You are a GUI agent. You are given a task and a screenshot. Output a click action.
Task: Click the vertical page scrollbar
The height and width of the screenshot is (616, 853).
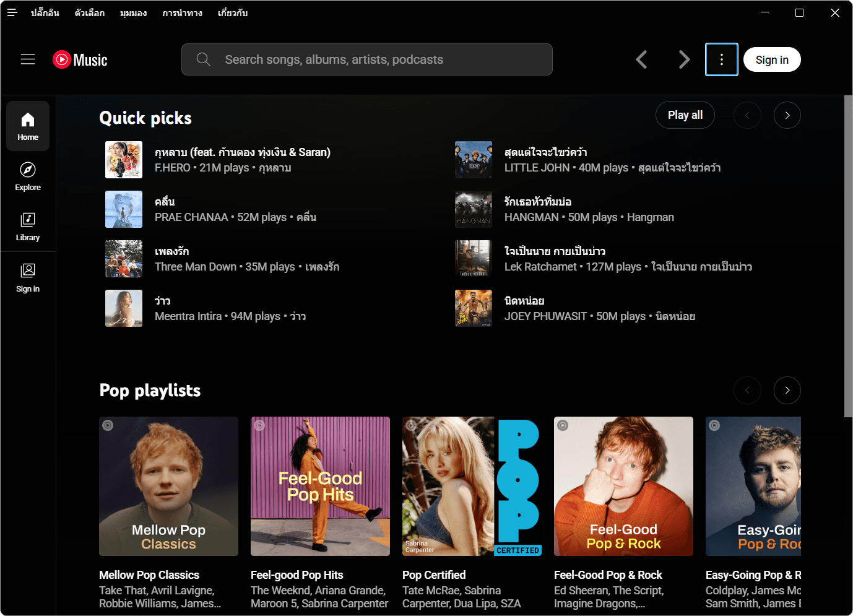pos(848,256)
